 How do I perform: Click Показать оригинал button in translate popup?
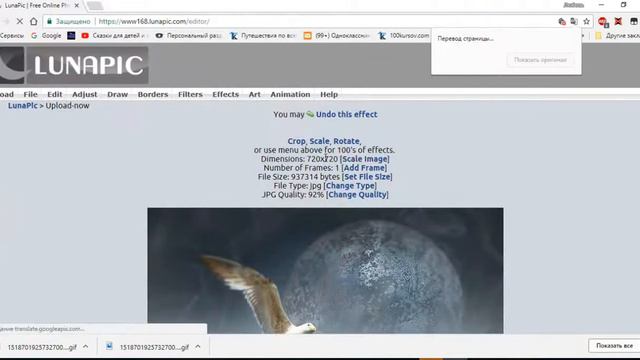540,60
